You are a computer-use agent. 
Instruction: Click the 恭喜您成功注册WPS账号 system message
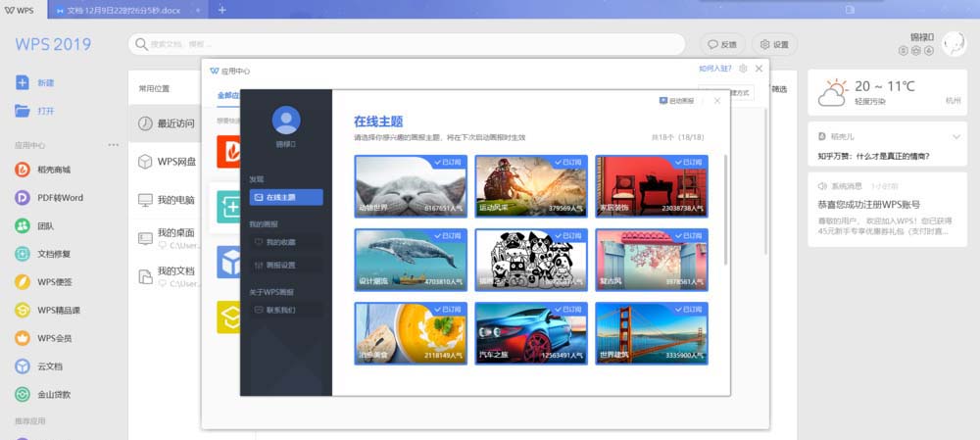[x=868, y=205]
